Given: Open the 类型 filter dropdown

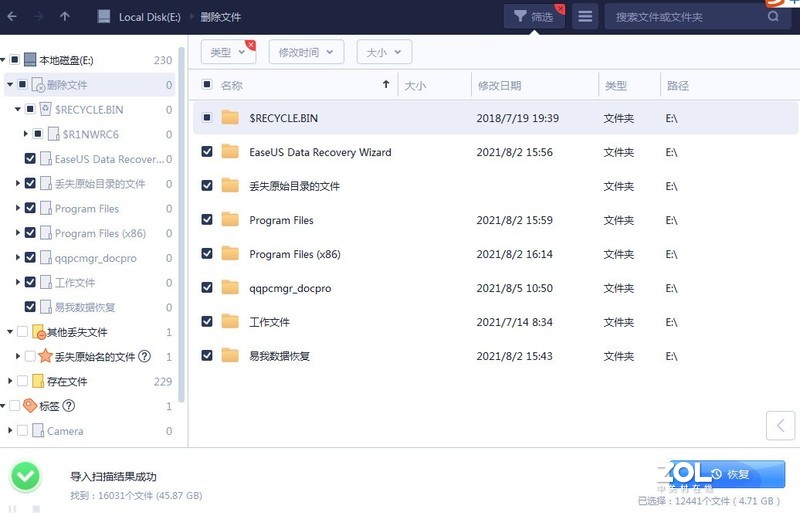Looking at the screenshot, I should point(228,52).
